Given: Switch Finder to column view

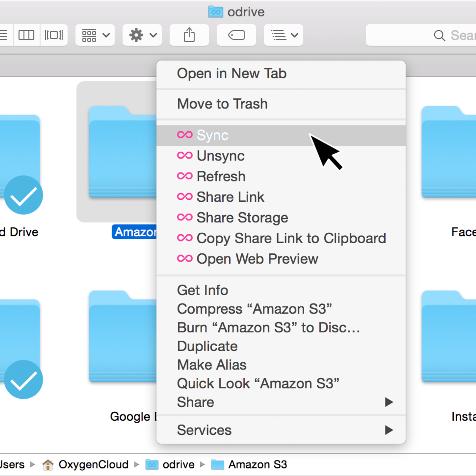Looking at the screenshot, I should click(x=26, y=35).
